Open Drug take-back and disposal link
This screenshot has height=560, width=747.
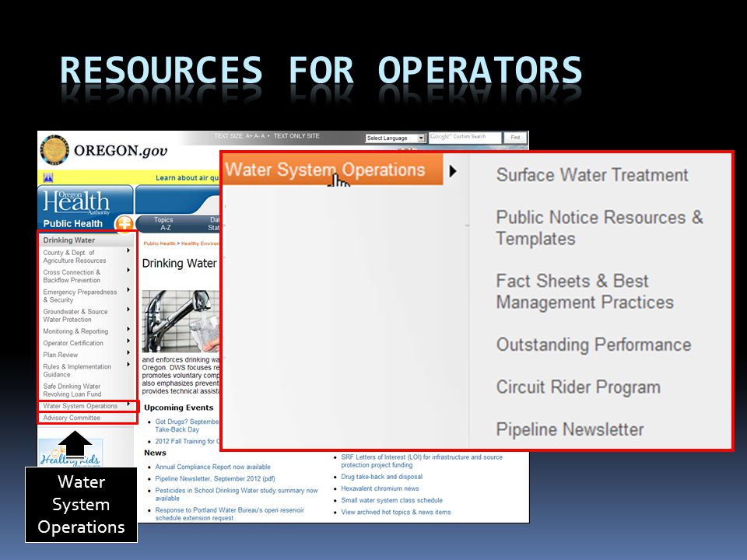pos(381,477)
